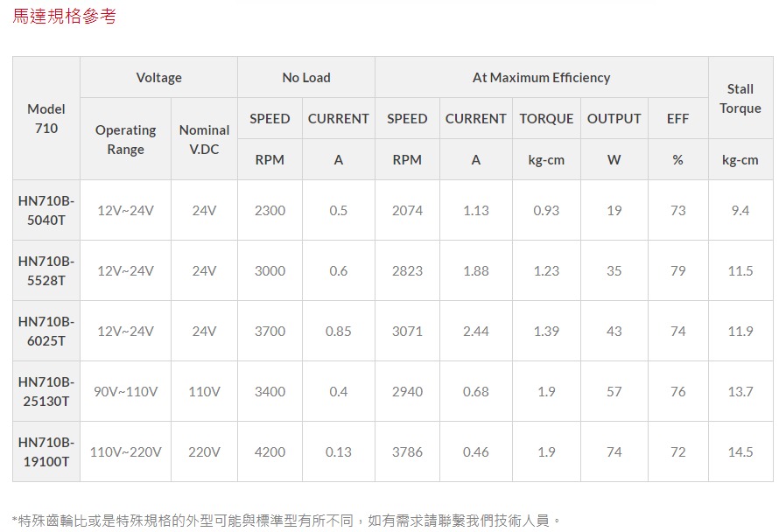
Task: Click the HN710B-6025T model name
Action: click(x=46, y=331)
